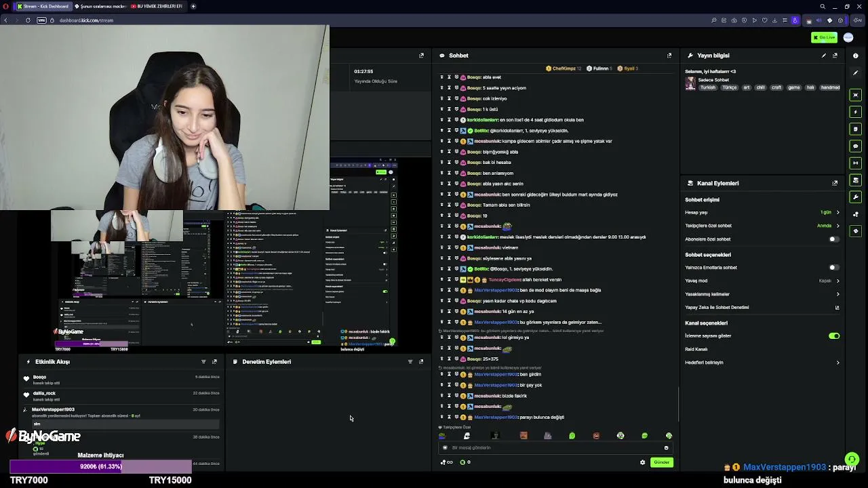The image size is (868, 488).
Task: Click the Go Live button
Action: tap(824, 38)
